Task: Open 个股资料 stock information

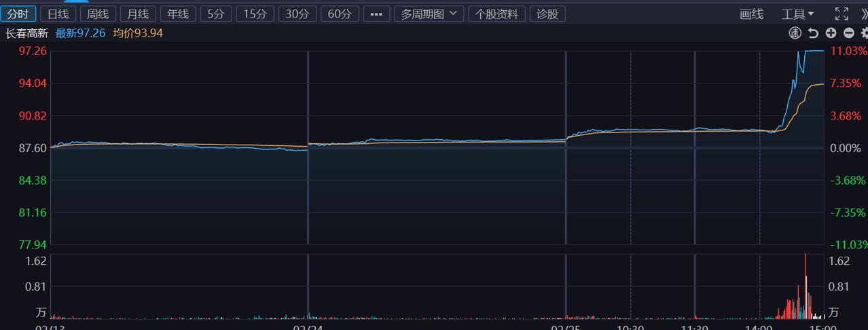Action: click(496, 14)
